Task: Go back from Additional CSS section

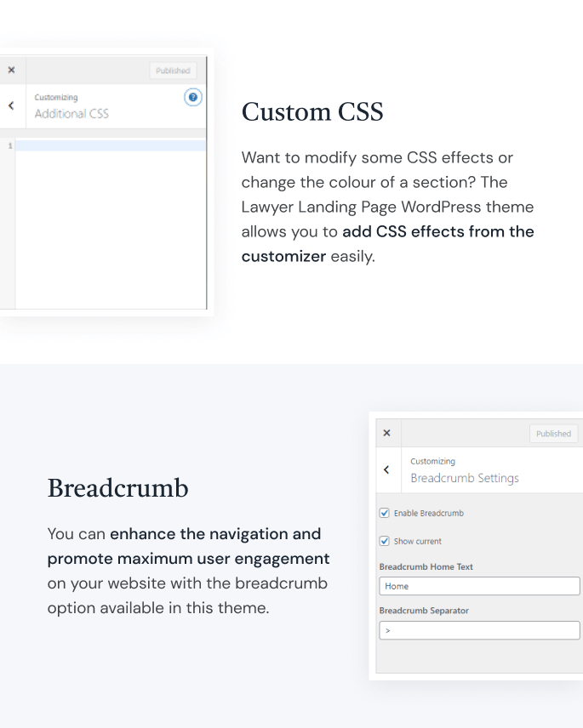Action: point(12,105)
